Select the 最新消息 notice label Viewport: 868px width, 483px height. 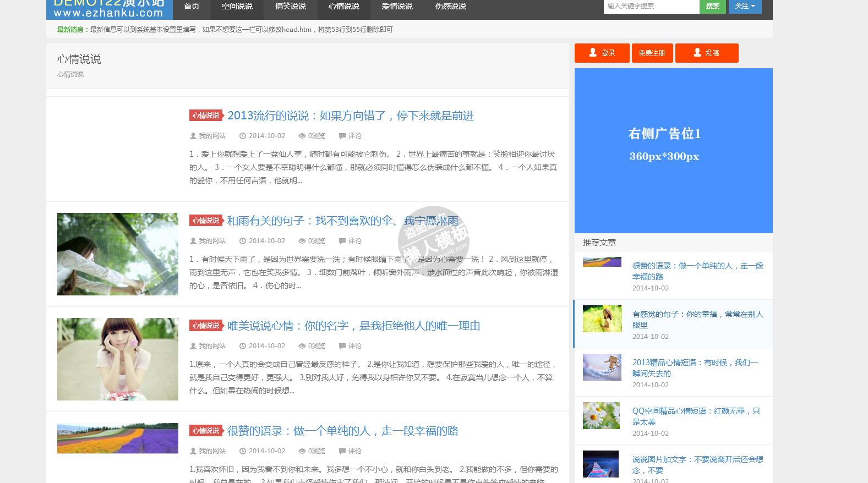tap(72, 30)
